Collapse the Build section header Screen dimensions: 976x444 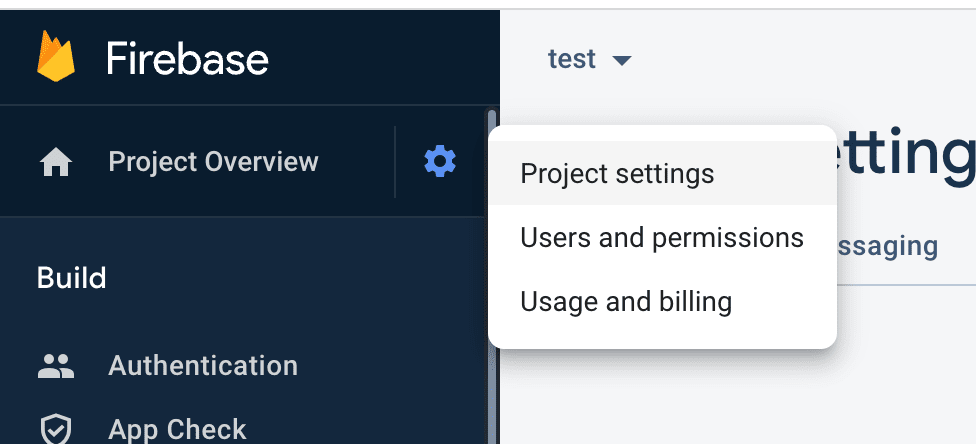click(72, 278)
